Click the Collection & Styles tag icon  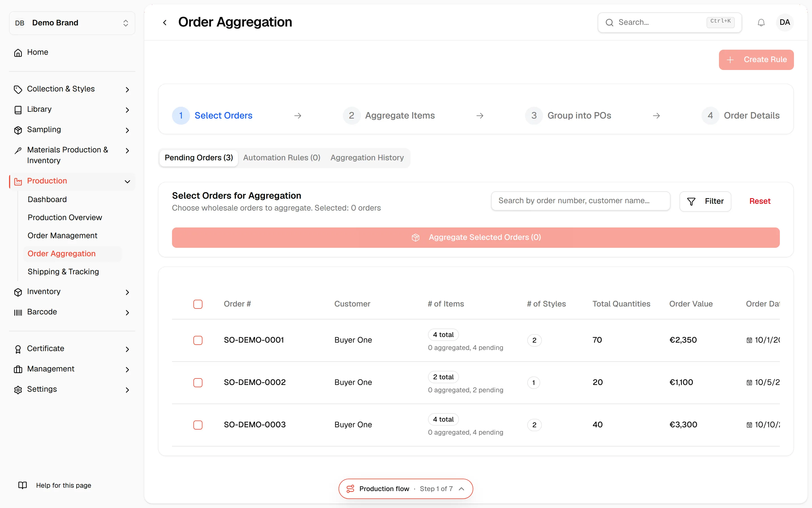coord(18,89)
